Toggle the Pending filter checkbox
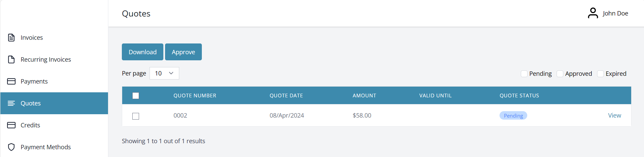Viewport: 644px width, 157px height. click(524, 73)
